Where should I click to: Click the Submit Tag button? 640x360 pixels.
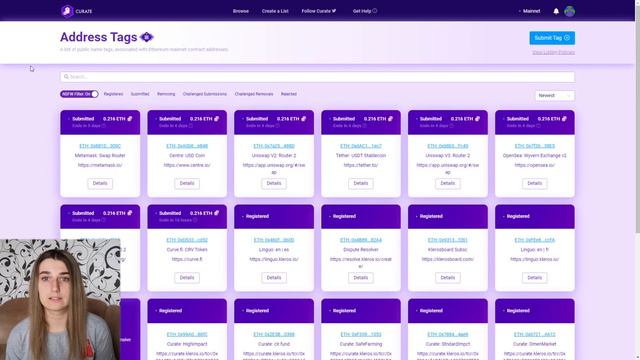point(552,38)
